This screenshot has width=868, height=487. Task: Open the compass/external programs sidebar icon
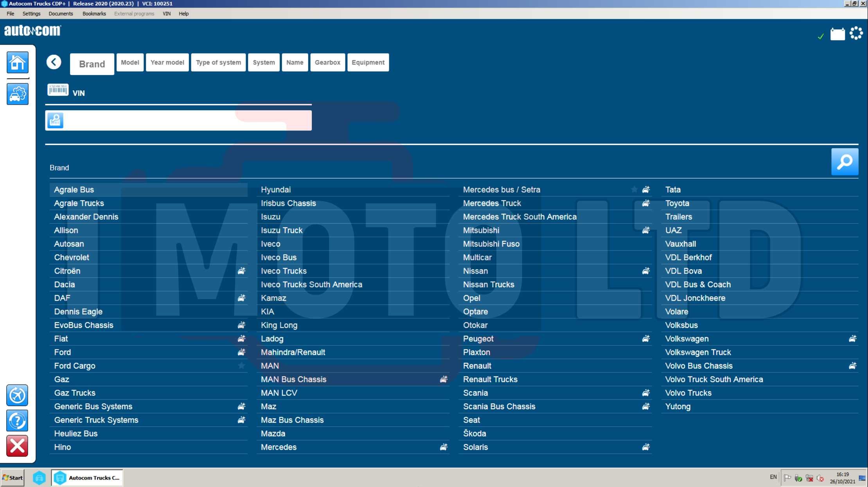tap(17, 395)
